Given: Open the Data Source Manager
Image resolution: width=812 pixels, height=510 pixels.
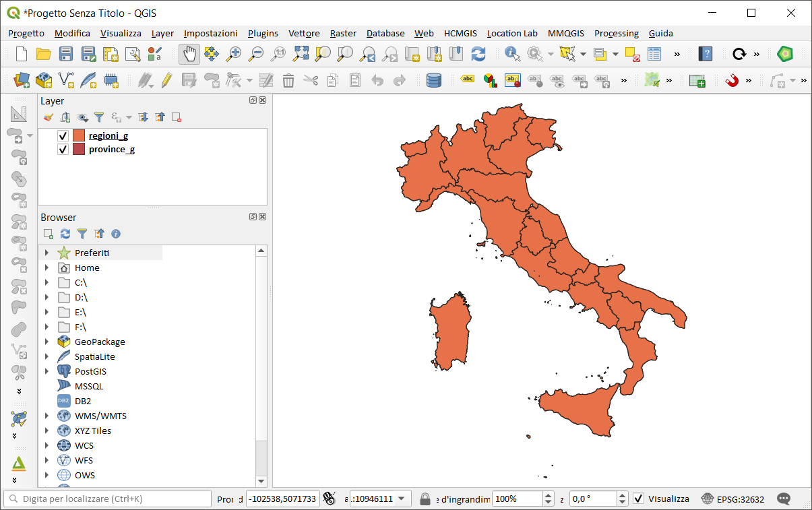Looking at the screenshot, I should (x=22, y=81).
